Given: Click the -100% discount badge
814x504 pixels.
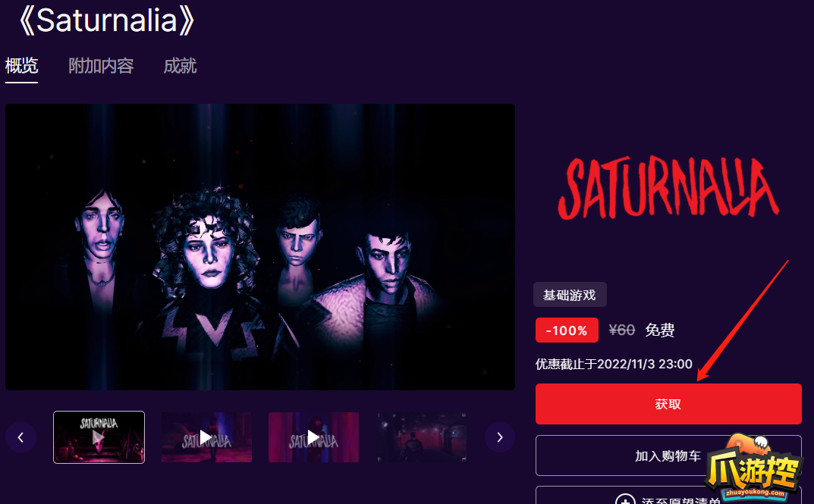Looking at the screenshot, I should tap(567, 330).
